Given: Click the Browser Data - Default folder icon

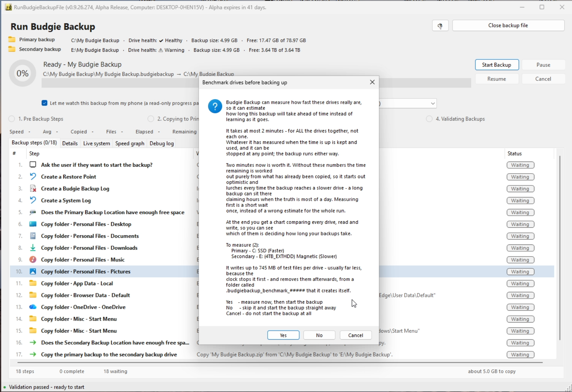Looking at the screenshot, I should coord(33,295).
